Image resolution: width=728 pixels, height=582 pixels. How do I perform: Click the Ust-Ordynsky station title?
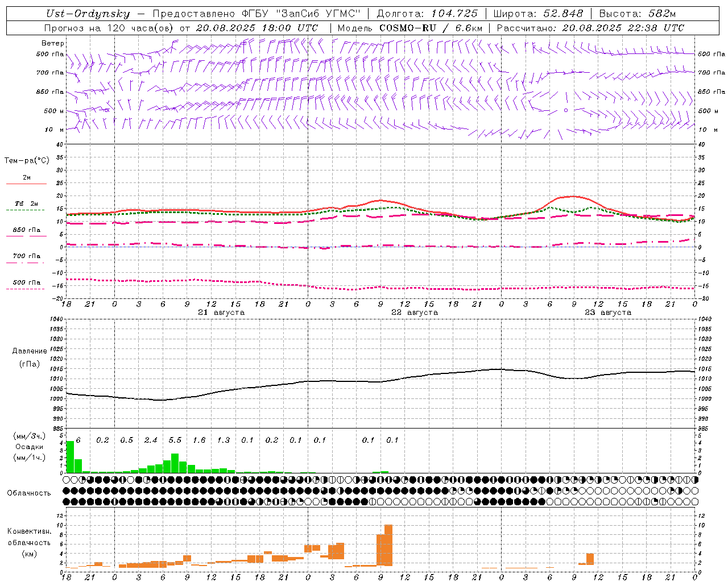point(88,14)
